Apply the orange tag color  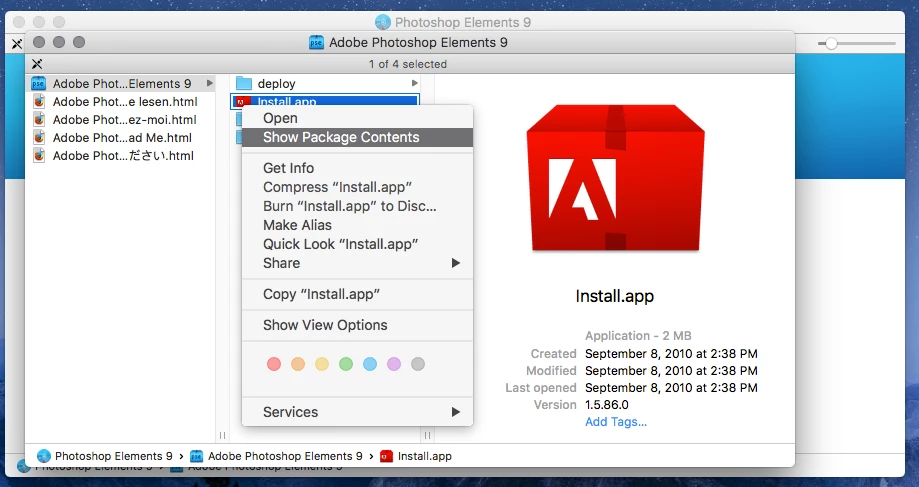[298, 364]
